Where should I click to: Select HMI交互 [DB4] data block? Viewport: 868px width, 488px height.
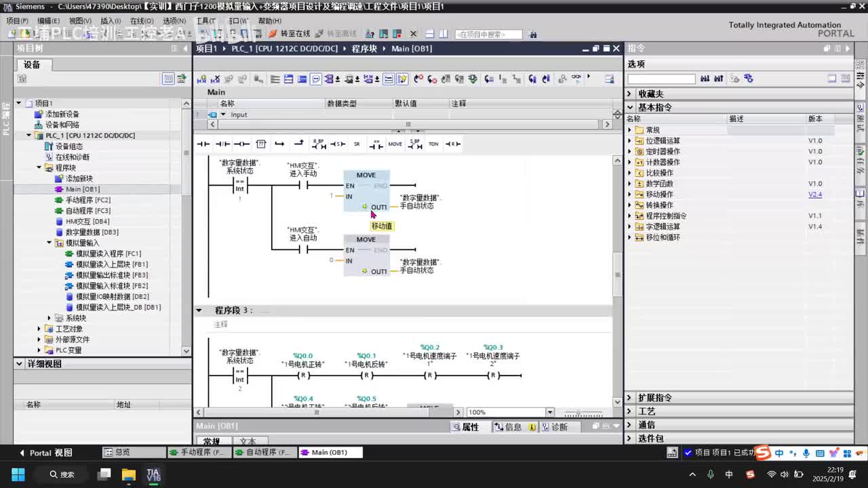coord(87,222)
